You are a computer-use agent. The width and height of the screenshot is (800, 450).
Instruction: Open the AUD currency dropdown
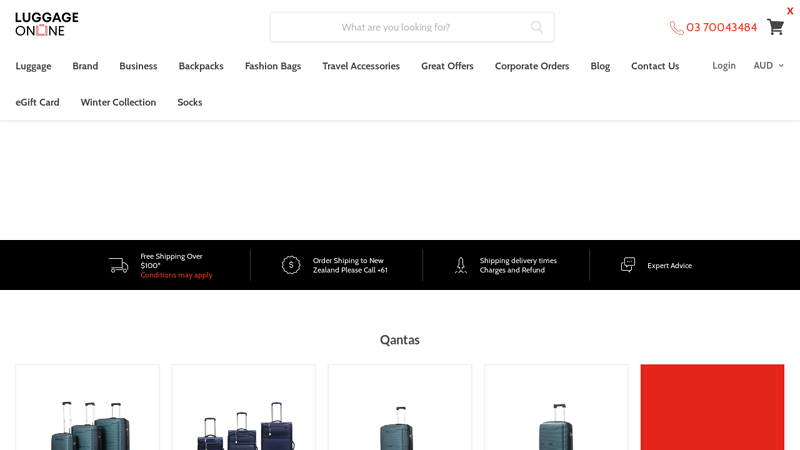768,65
